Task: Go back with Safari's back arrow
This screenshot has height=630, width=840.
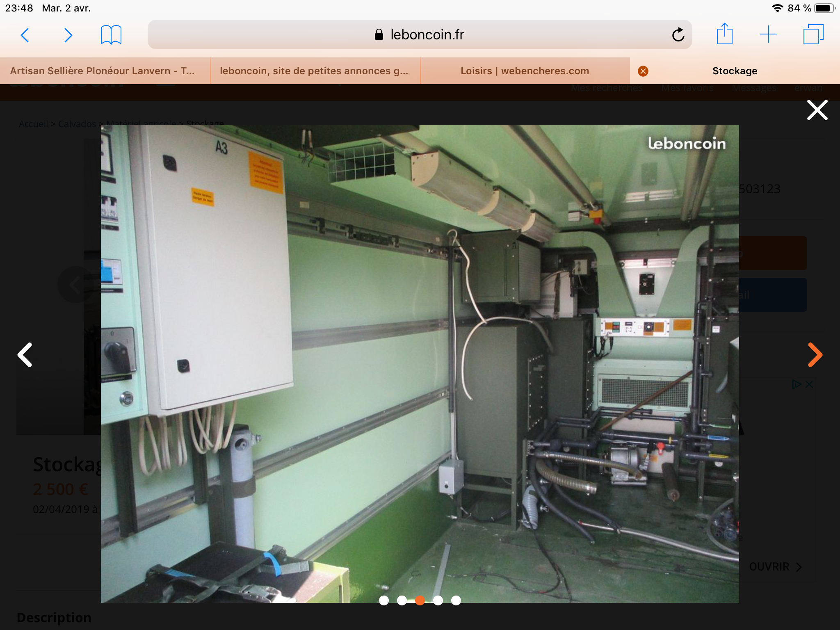Action: pyautogui.click(x=25, y=35)
